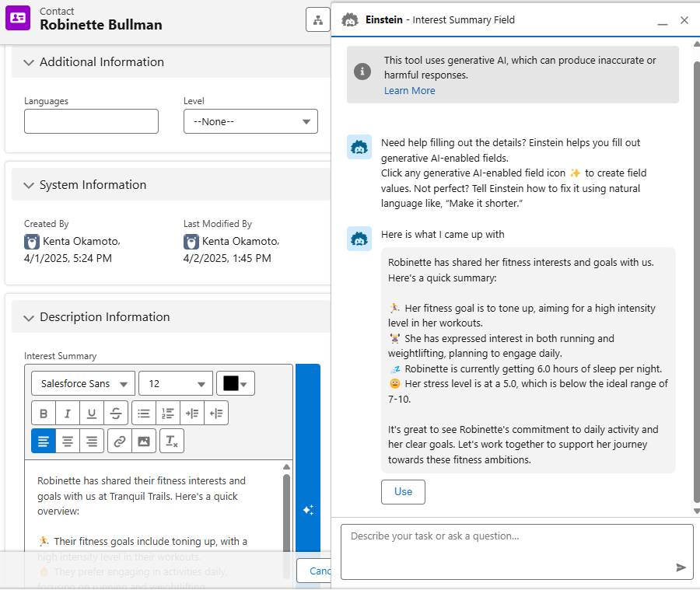Decrease the text indent

click(x=216, y=414)
